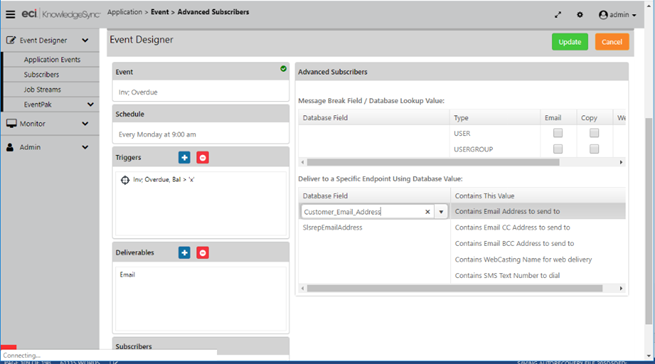Image resolution: width=655 pixels, height=364 pixels.
Task: Click the crosshair icon beside Inv; Overdue trigger
Action: [x=125, y=180]
